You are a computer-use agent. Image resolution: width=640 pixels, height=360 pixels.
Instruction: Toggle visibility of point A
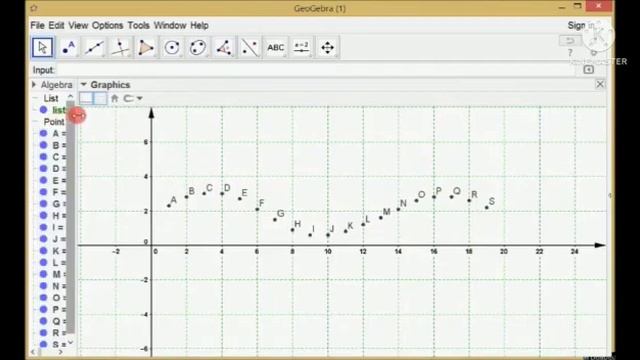pos(43,133)
